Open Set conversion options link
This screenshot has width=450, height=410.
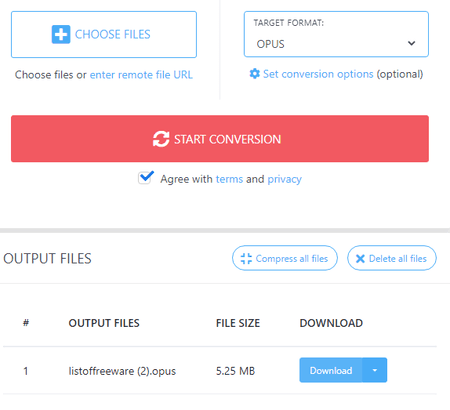tap(318, 74)
